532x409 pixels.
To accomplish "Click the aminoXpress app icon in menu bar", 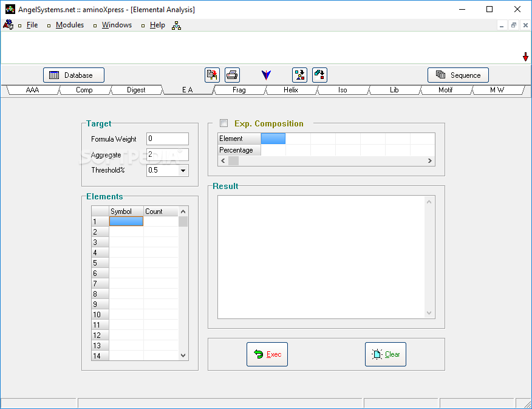I will point(8,25).
